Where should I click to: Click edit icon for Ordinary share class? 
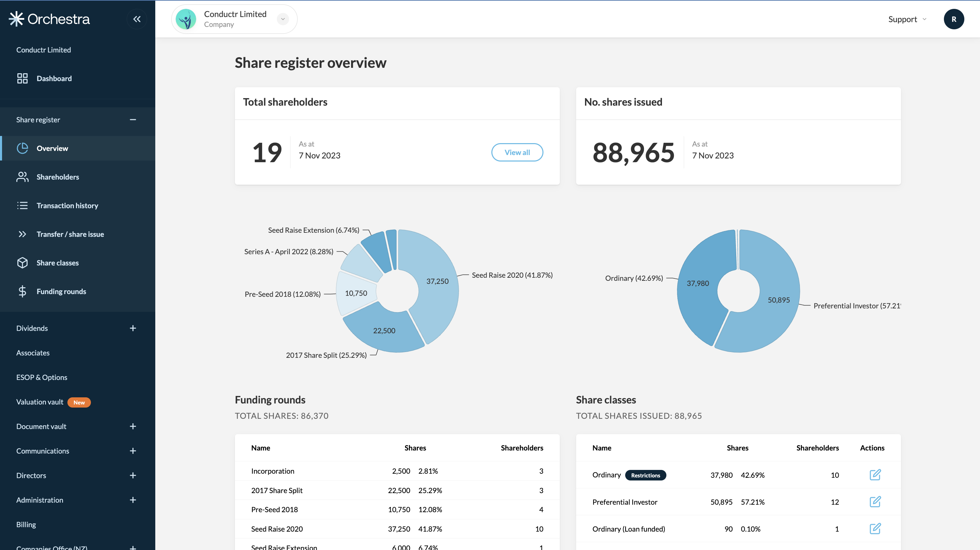coord(874,475)
